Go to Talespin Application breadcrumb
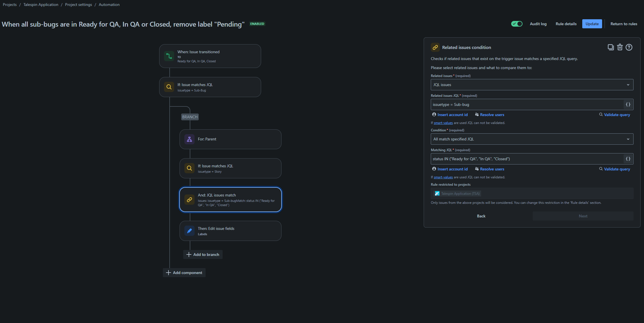Screen dimensions: 644x323 tap(41, 5)
